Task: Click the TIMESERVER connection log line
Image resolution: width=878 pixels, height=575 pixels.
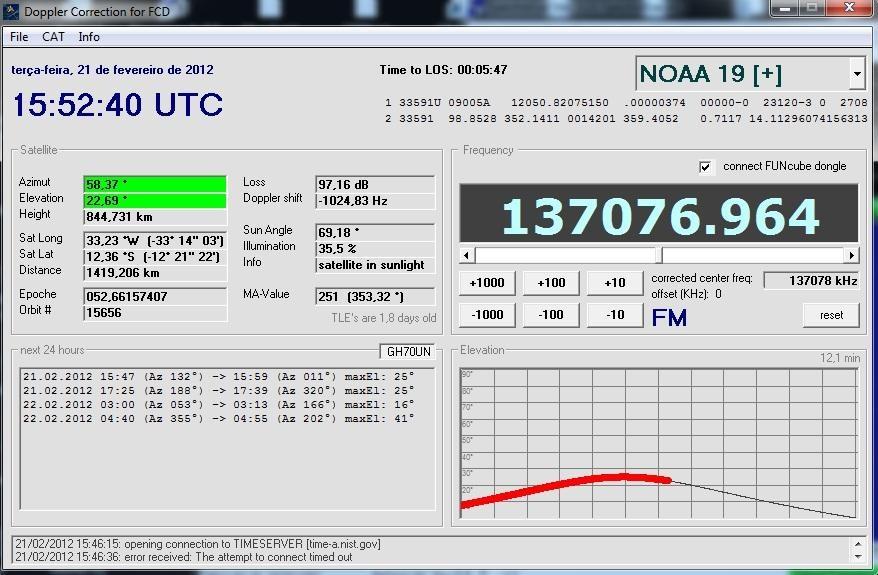Action: pyautogui.click(x=198, y=544)
